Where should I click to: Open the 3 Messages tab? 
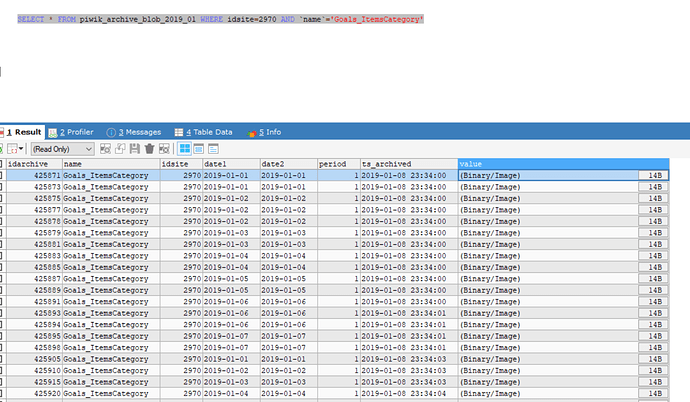[134, 132]
